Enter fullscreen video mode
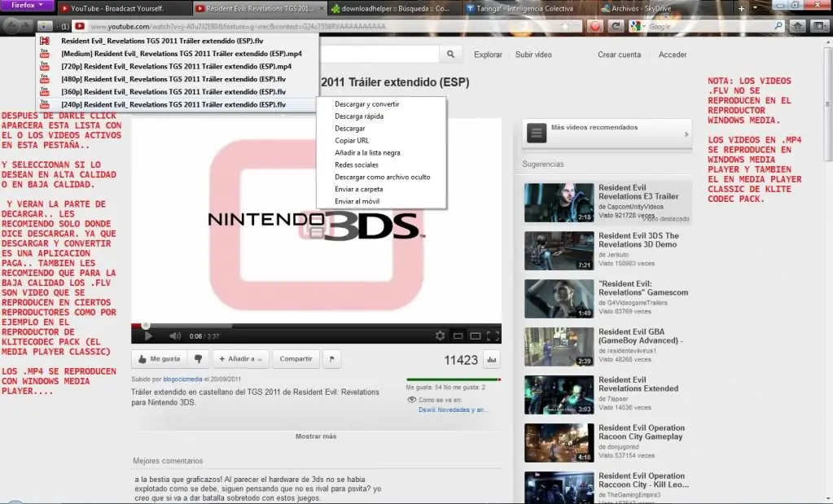The height and width of the screenshot is (504, 833). click(493, 335)
